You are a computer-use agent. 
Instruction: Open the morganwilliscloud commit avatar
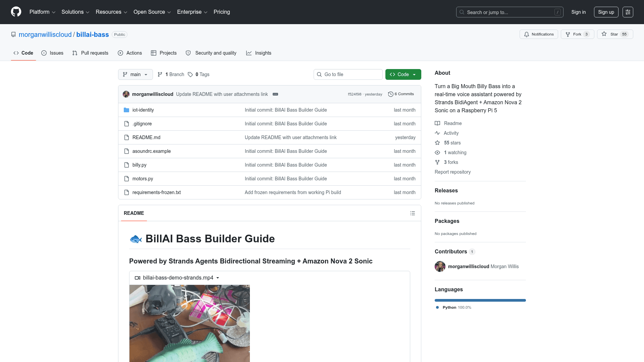click(x=126, y=94)
